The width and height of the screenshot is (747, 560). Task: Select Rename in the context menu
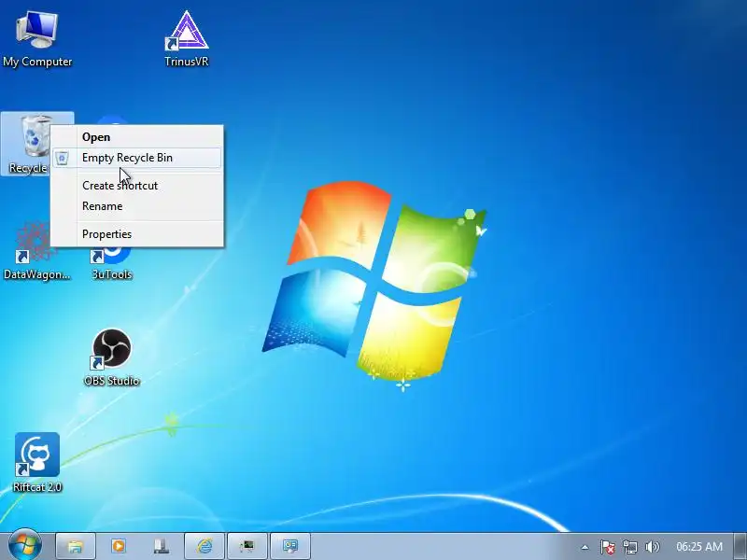coord(136,206)
